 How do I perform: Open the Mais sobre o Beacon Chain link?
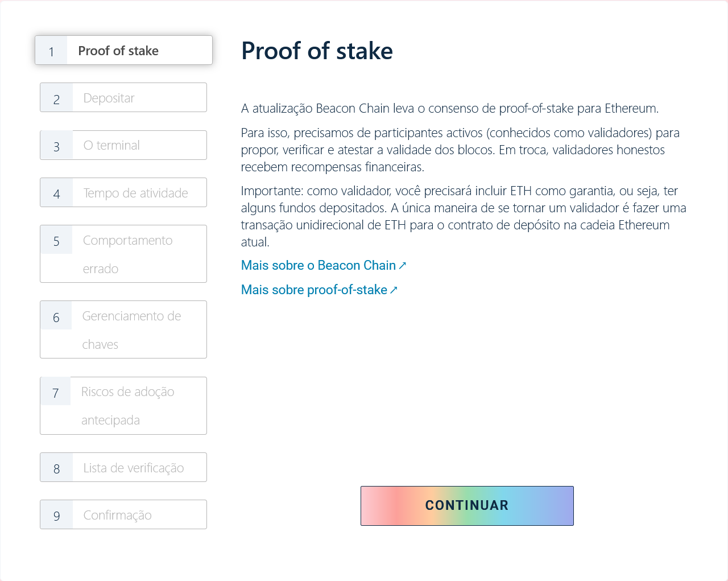click(318, 265)
